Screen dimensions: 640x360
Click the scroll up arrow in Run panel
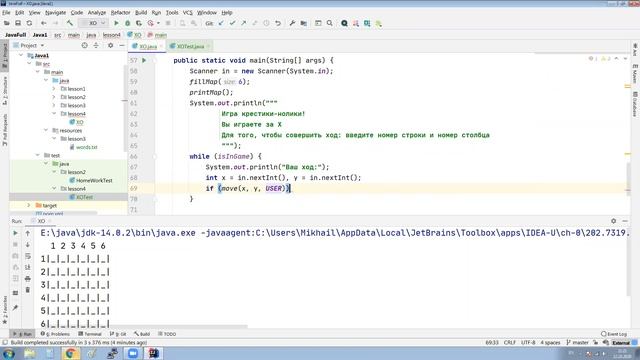pyautogui.click(x=27, y=233)
